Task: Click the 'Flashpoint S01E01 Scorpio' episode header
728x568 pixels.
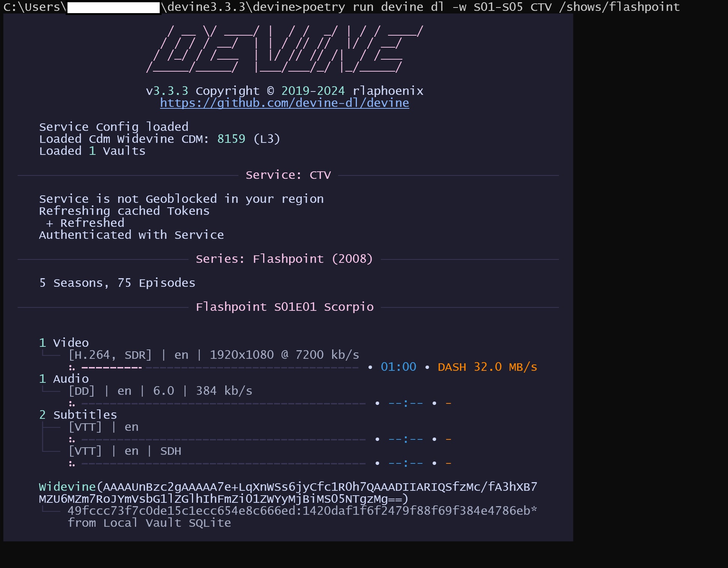Action: pos(285,307)
